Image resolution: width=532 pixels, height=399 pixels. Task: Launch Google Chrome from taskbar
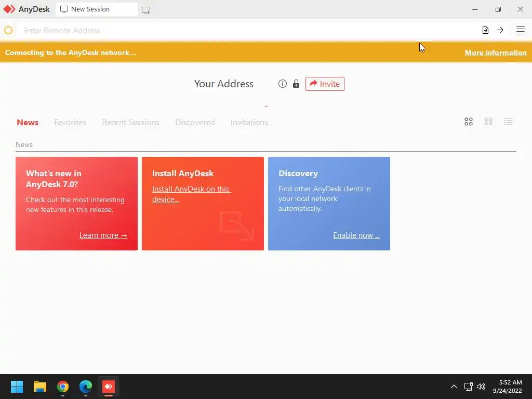(x=63, y=387)
